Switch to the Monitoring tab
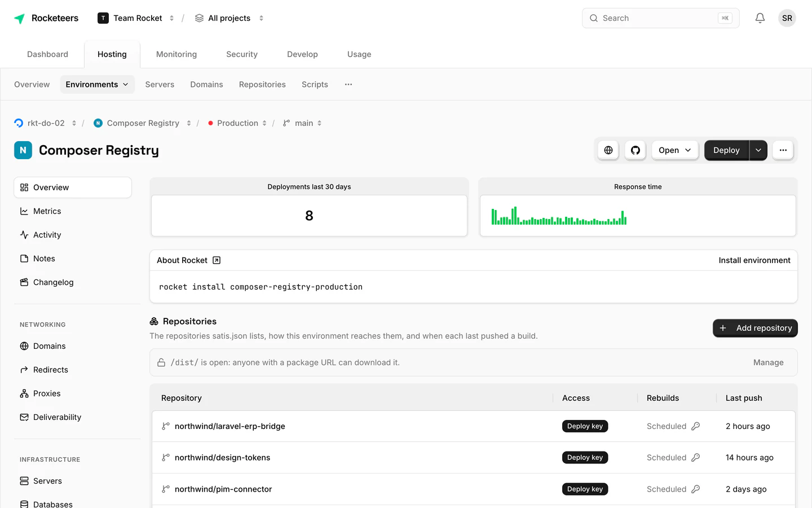The image size is (812, 508). point(176,54)
